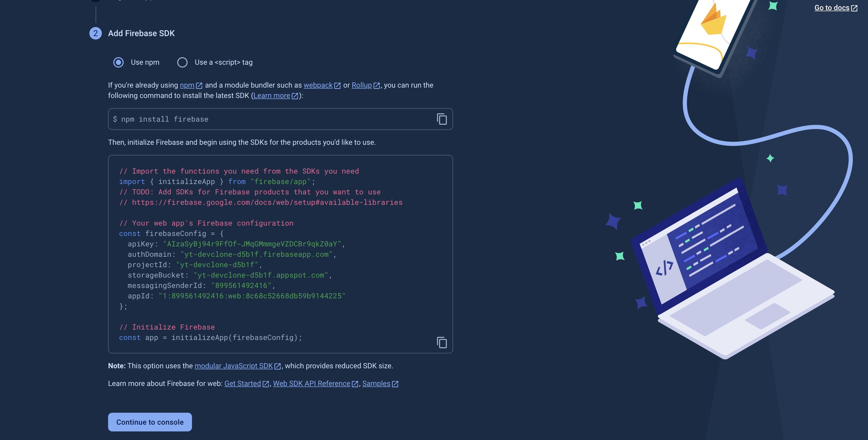Click the external-link icon next to webpack

[337, 86]
